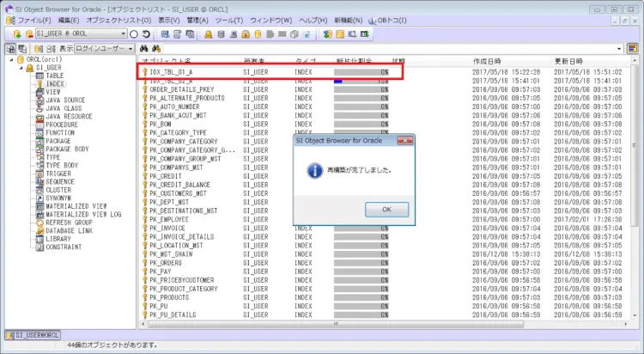The height and width of the screenshot is (354, 644).
Task: Toggle the tree view mode button
Action: tap(10, 48)
